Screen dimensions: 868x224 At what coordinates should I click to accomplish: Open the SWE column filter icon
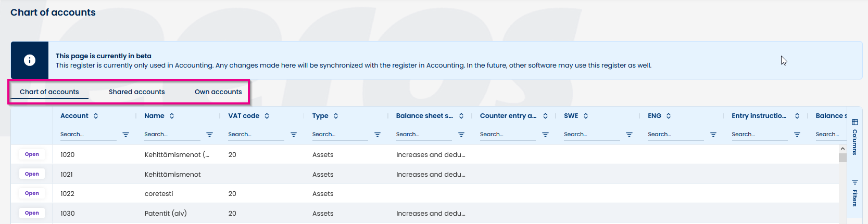629,135
